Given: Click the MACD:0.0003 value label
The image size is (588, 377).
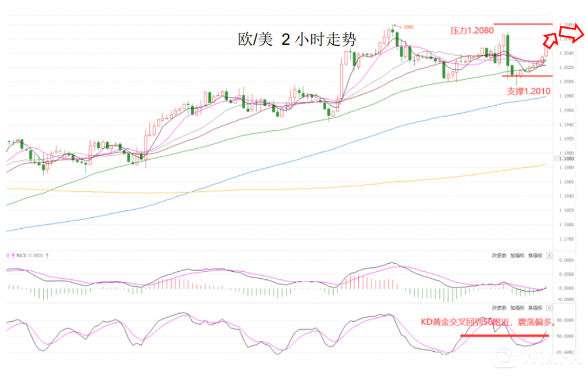Looking at the screenshot, I should [30, 256].
